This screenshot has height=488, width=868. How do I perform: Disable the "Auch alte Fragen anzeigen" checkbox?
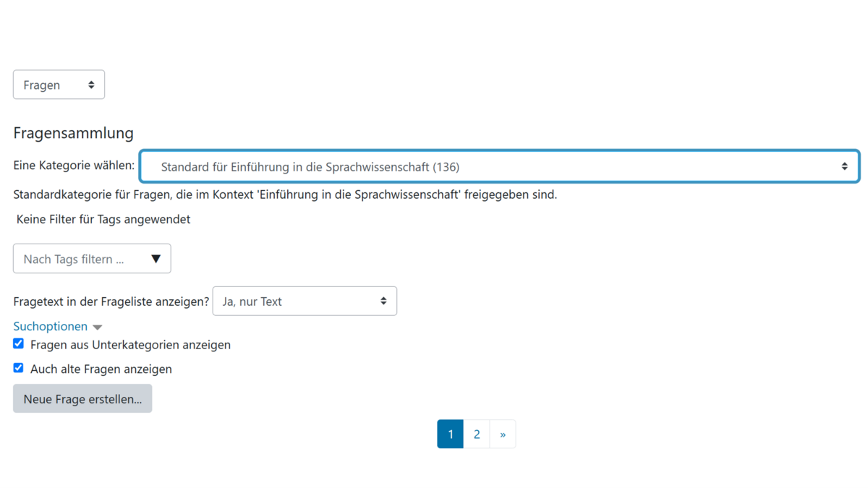pyautogui.click(x=19, y=367)
